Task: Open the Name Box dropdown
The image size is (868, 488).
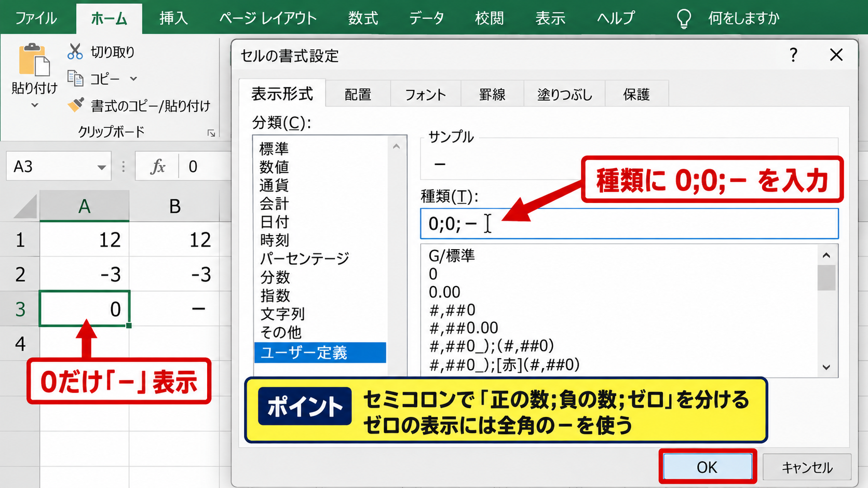Action: 102,167
